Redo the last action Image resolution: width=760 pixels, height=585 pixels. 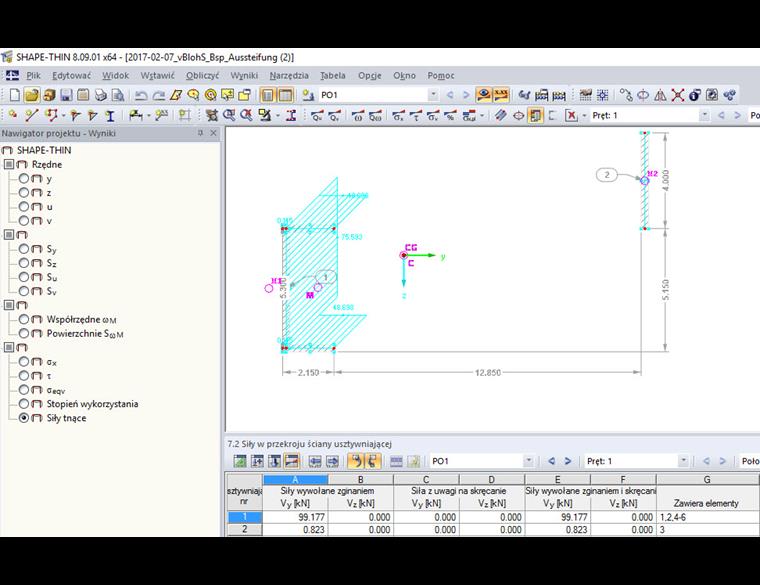(x=158, y=95)
